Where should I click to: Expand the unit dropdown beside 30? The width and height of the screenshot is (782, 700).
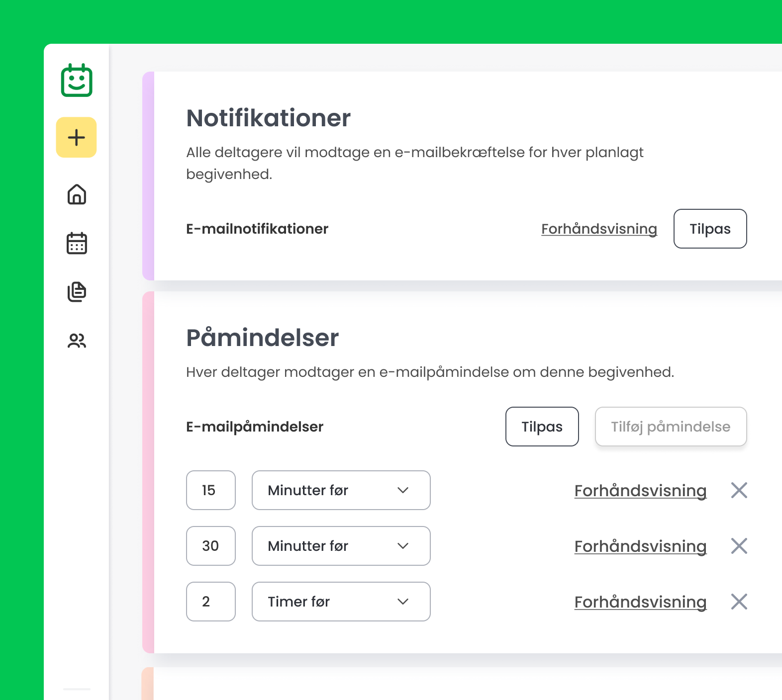pyautogui.click(x=341, y=546)
